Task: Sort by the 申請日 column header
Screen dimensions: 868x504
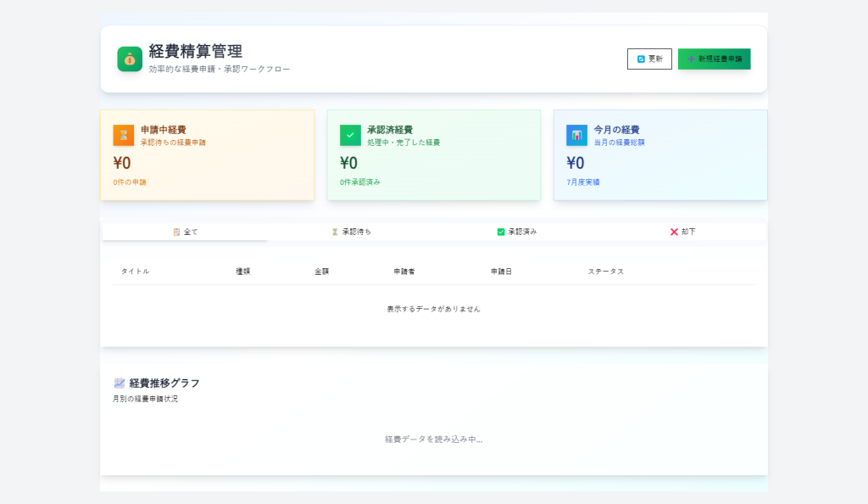Action: (501, 272)
